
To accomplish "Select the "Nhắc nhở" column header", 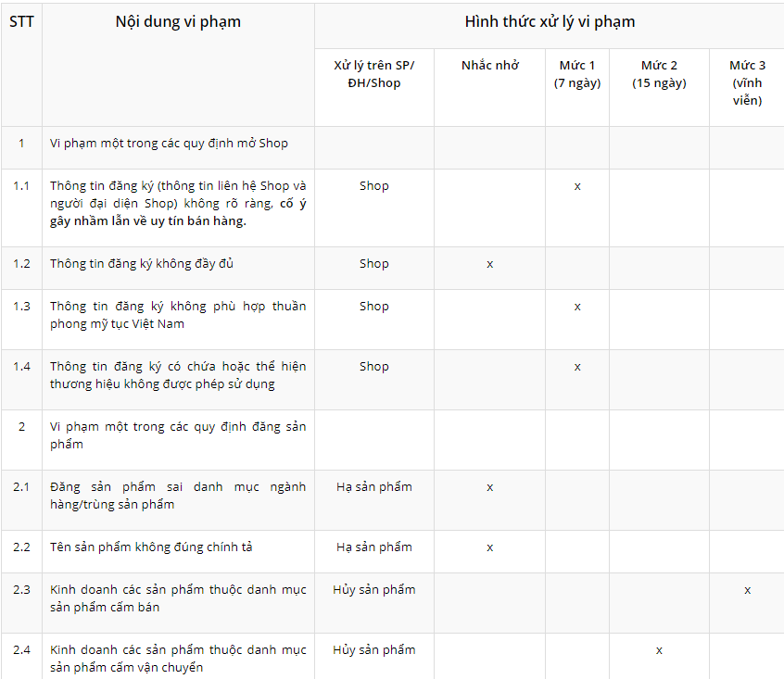I will pyautogui.click(x=489, y=66).
